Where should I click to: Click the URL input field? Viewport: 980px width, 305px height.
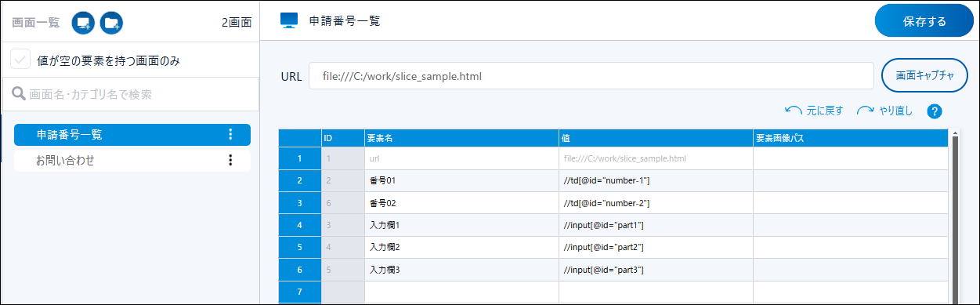tap(591, 77)
